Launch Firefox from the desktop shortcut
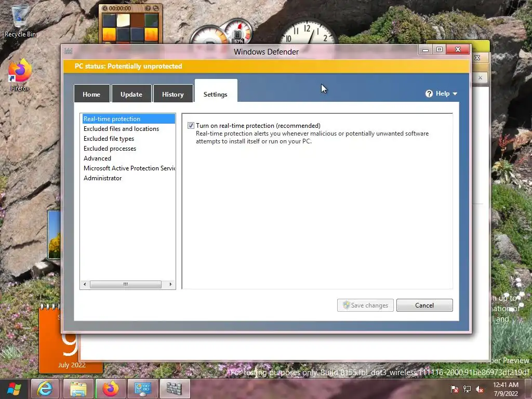The height and width of the screenshot is (399, 532). 20,75
